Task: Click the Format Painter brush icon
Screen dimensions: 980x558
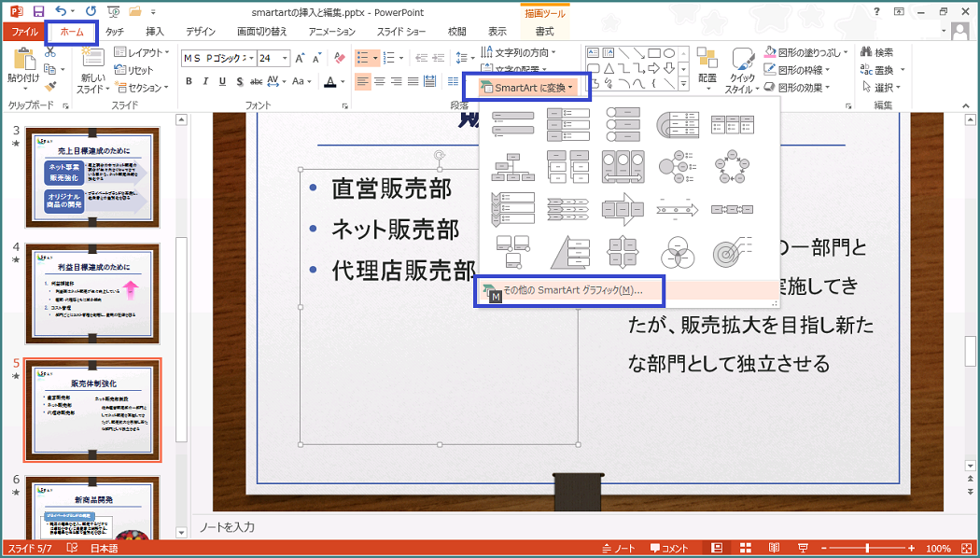Action: (50, 86)
